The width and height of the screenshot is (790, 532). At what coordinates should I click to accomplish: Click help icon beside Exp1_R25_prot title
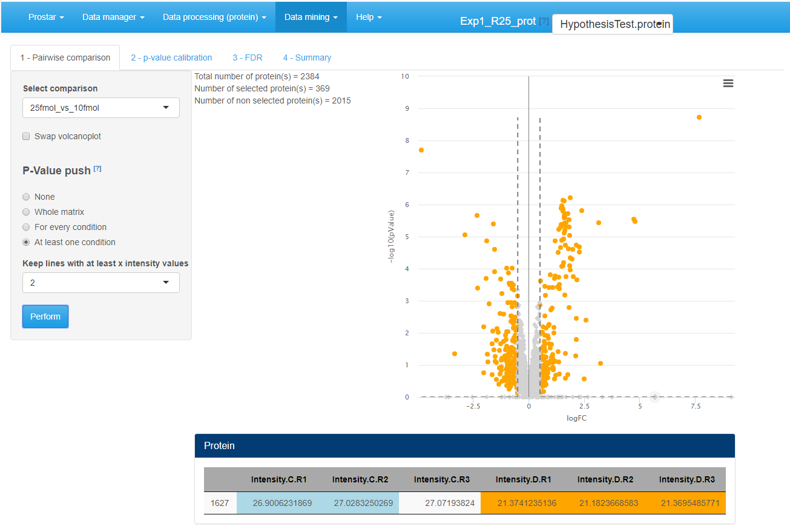(x=544, y=21)
